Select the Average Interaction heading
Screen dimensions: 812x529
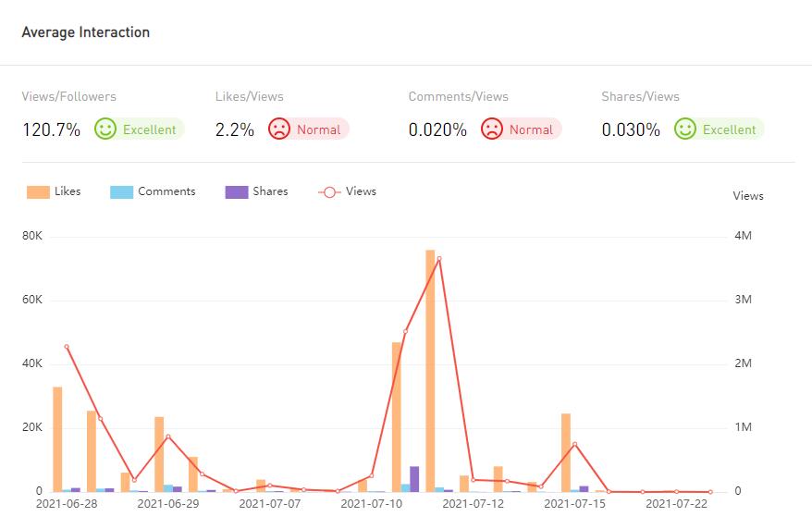(86, 32)
